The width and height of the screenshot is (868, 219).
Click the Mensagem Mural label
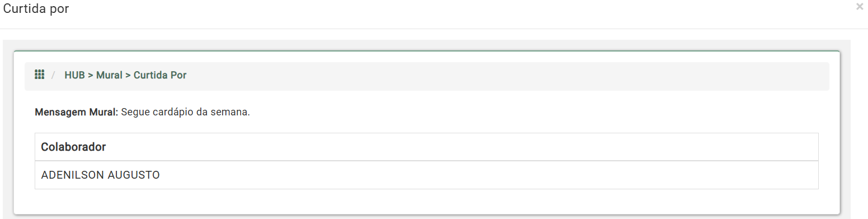[77, 112]
